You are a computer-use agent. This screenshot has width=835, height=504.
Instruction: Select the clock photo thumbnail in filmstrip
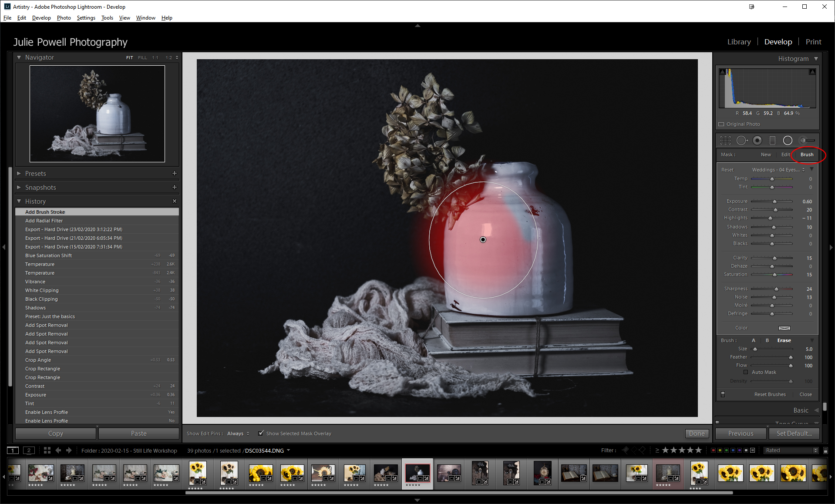(x=542, y=472)
